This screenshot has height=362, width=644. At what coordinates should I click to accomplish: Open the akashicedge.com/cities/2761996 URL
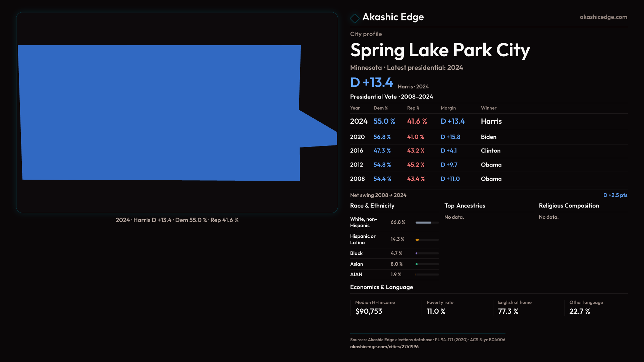tap(384, 347)
